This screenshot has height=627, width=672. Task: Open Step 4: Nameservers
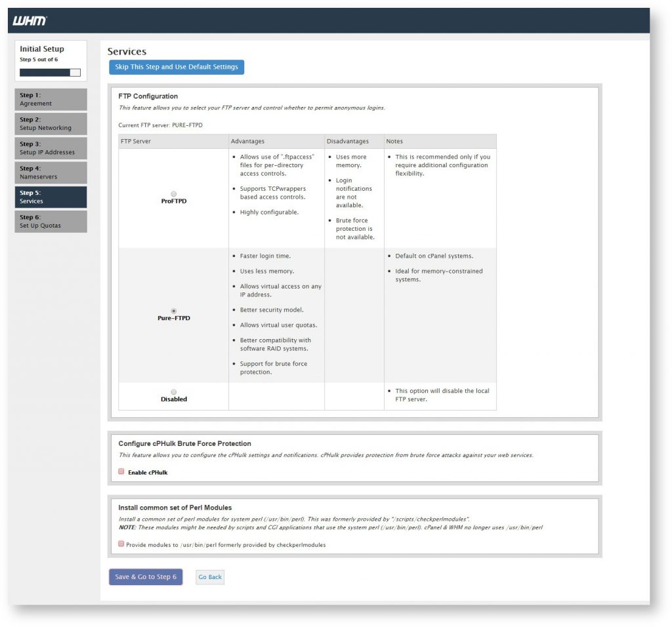[x=51, y=172]
